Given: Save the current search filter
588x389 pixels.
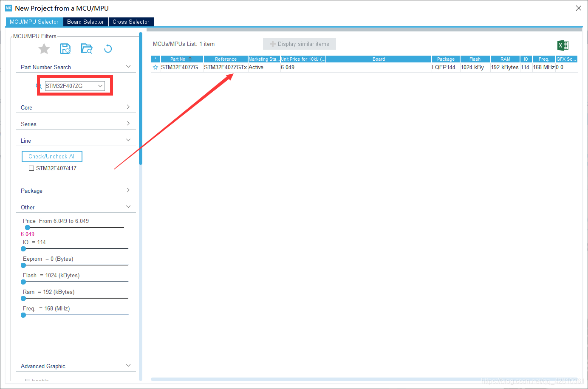Looking at the screenshot, I should click(x=65, y=49).
